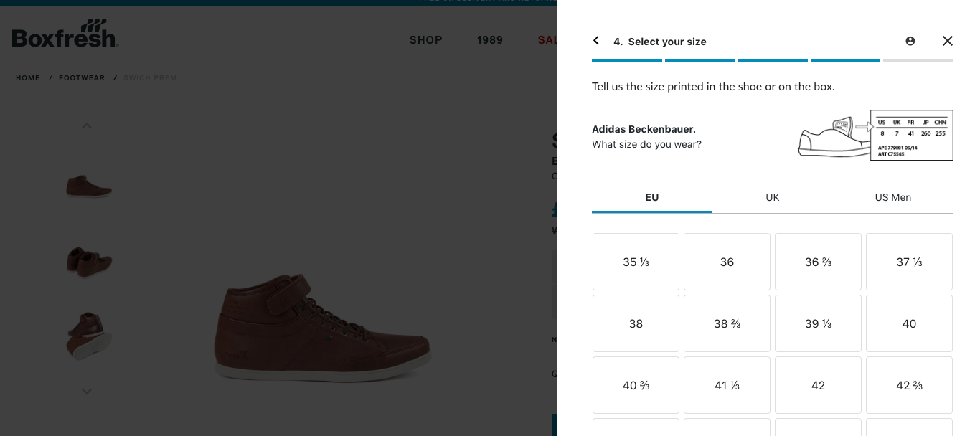
Task: Choose size 36 ⅔
Action: point(818,262)
